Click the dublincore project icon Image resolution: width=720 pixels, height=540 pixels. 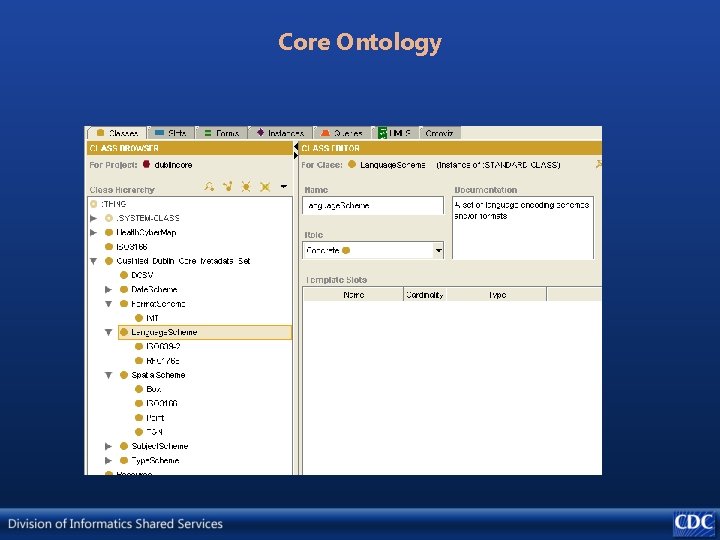146,164
